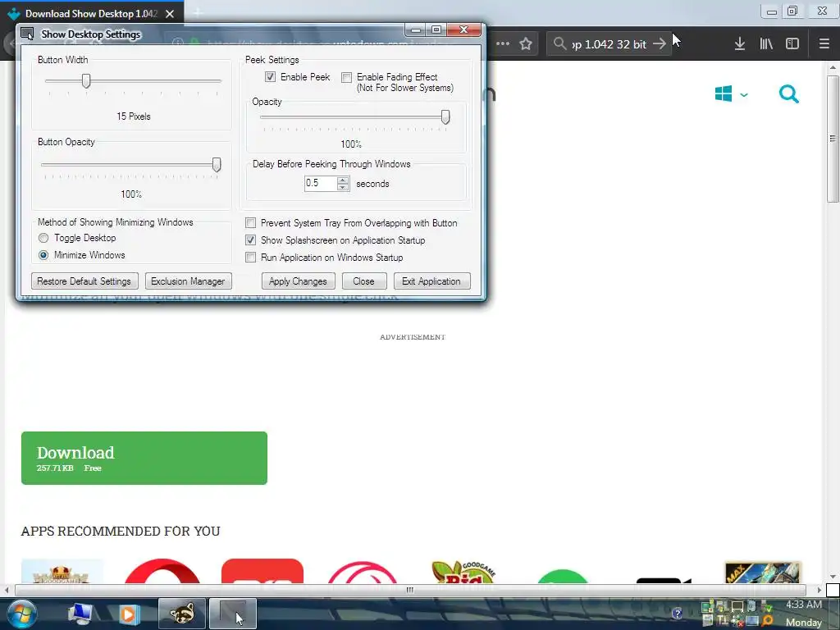Open the MAX game app thumbnail
Screen dimensions: 840x630
pos(763,572)
